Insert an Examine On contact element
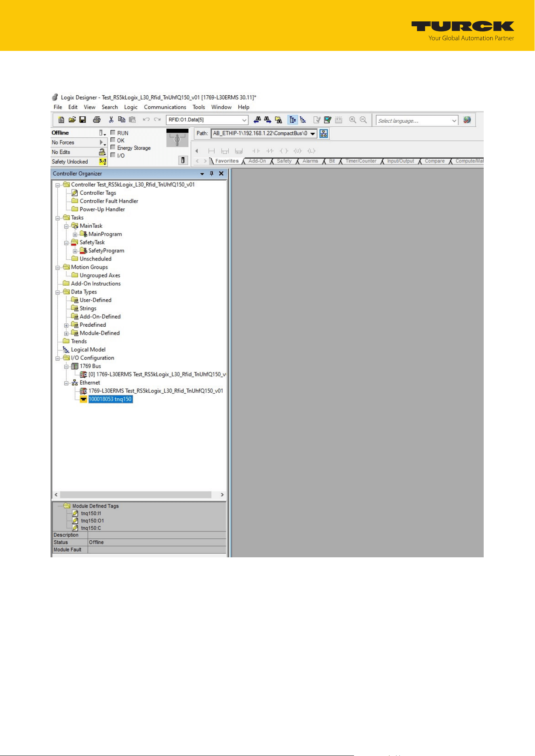 point(256,151)
